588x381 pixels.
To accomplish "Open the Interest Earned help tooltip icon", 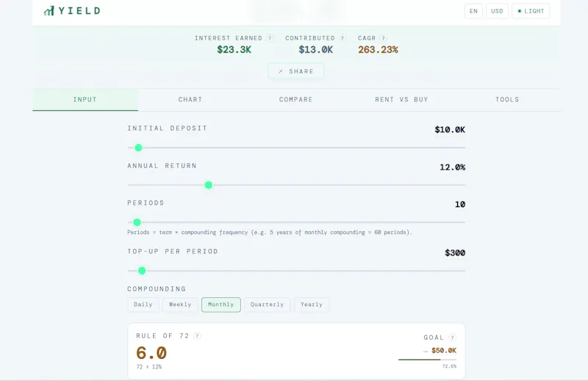I will 270,38.
